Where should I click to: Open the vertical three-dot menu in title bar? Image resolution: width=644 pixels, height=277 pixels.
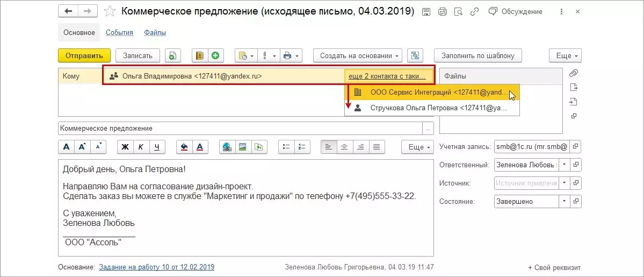click(562, 11)
